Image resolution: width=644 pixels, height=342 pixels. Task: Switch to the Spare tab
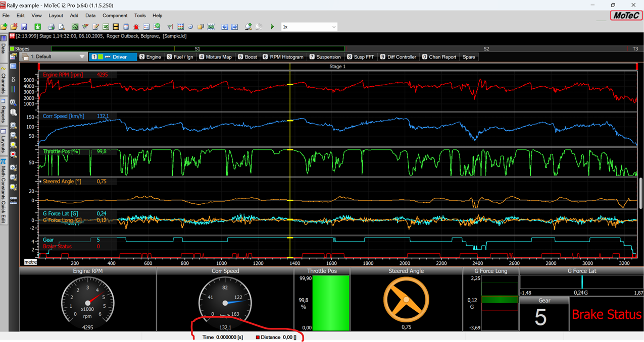[x=469, y=57]
